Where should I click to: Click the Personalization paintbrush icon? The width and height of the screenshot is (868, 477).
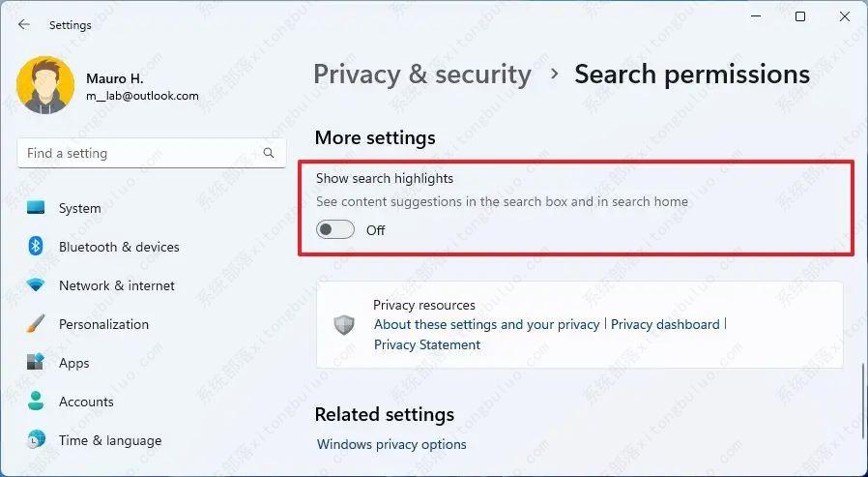pos(37,324)
